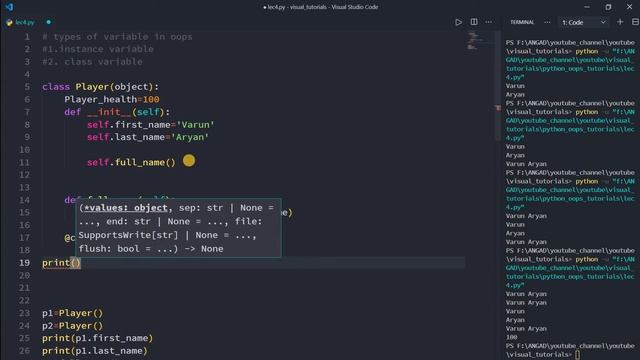Image resolution: width=640 pixels, height=360 pixels.
Task: Click comment '# types of variable in oops'
Action: (117, 37)
